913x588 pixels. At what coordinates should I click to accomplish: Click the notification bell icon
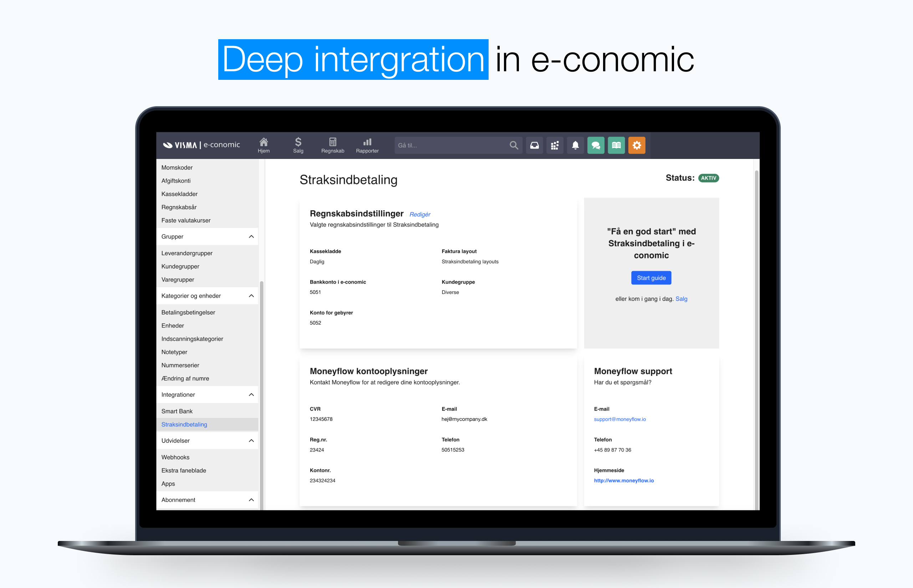575,145
